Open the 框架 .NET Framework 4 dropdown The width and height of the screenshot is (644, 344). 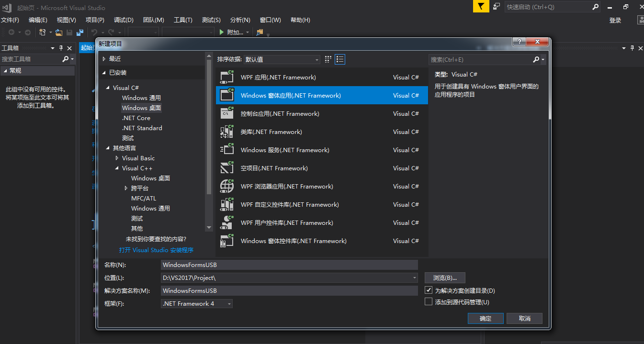[x=197, y=303]
